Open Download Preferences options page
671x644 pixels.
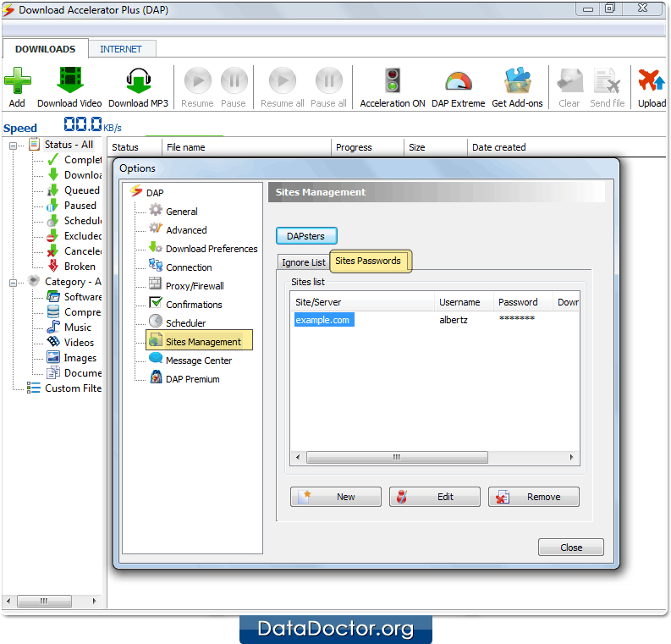pyautogui.click(x=204, y=249)
